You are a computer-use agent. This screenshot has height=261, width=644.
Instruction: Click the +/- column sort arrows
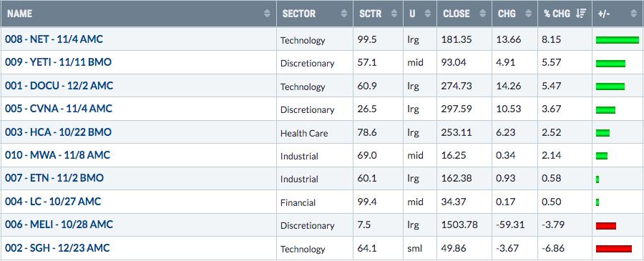635,14
